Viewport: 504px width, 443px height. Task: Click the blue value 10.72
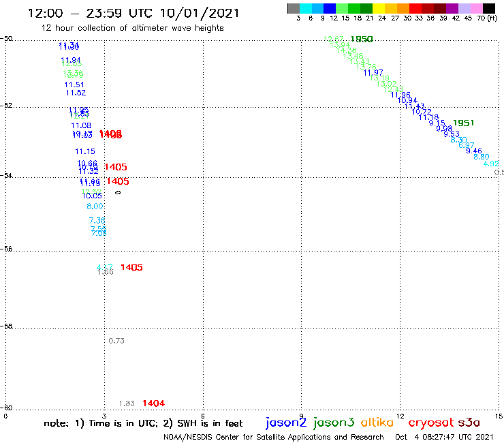(x=422, y=112)
